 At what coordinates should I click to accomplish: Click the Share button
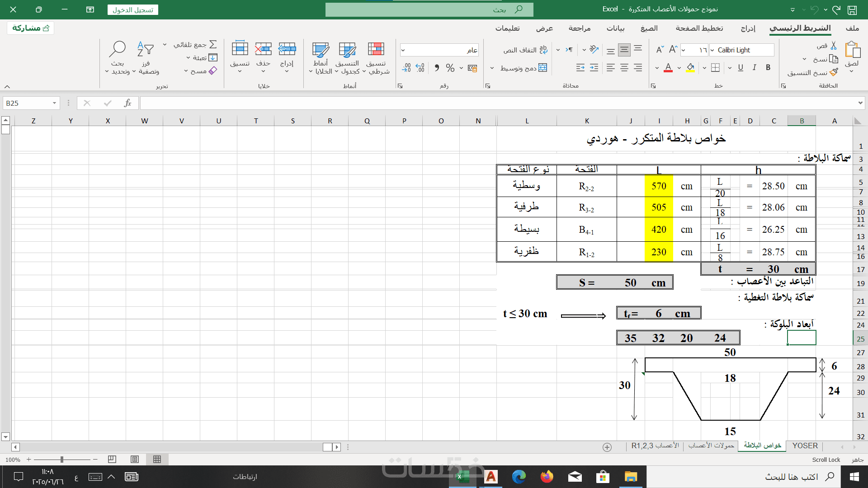pos(31,28)
